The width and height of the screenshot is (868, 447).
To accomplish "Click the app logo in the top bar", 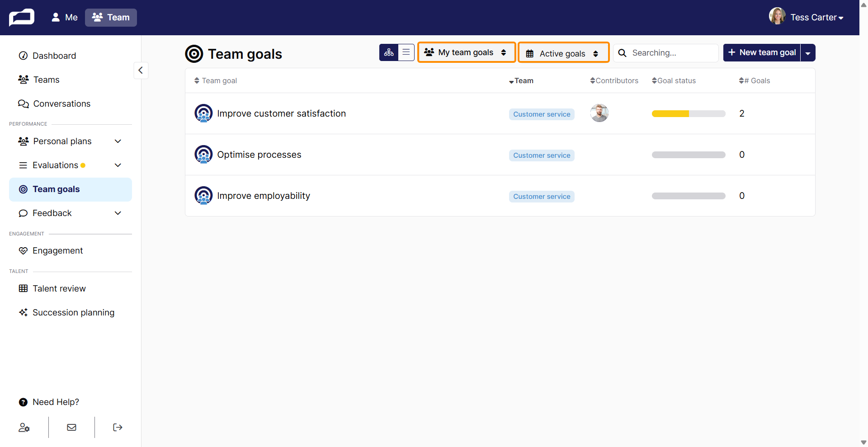I will [22, 17].
